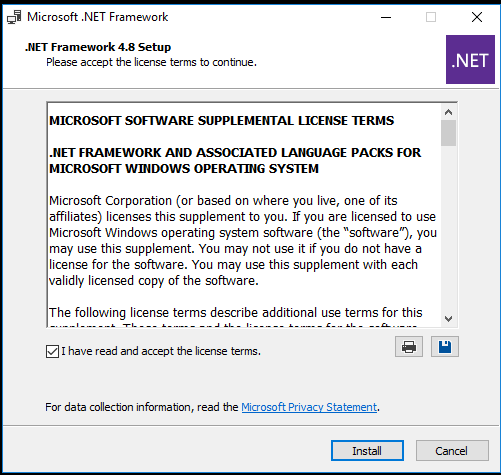The height and width of the screenshot is (475, 501).
Task: Click the license scrollbar up arrow
Action: coord(448,112)
